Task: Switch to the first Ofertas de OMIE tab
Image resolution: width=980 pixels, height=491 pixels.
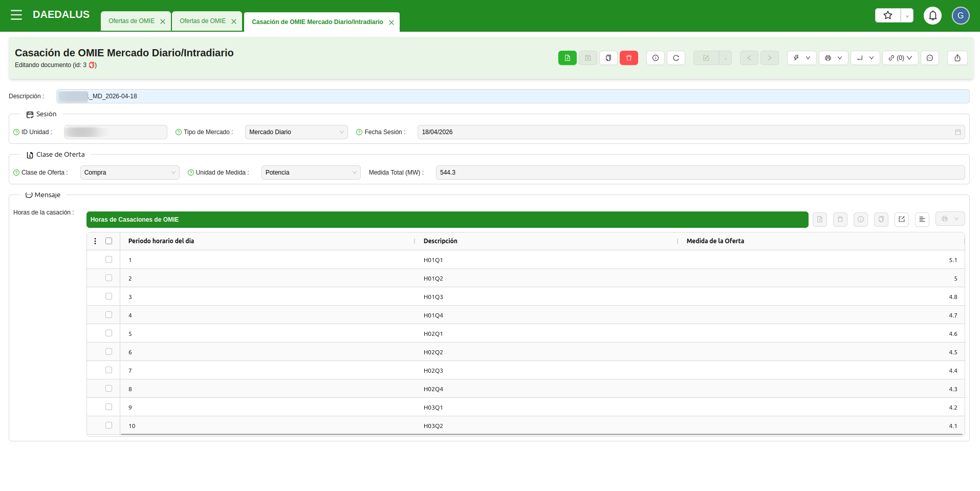Action: pos(132,21)
